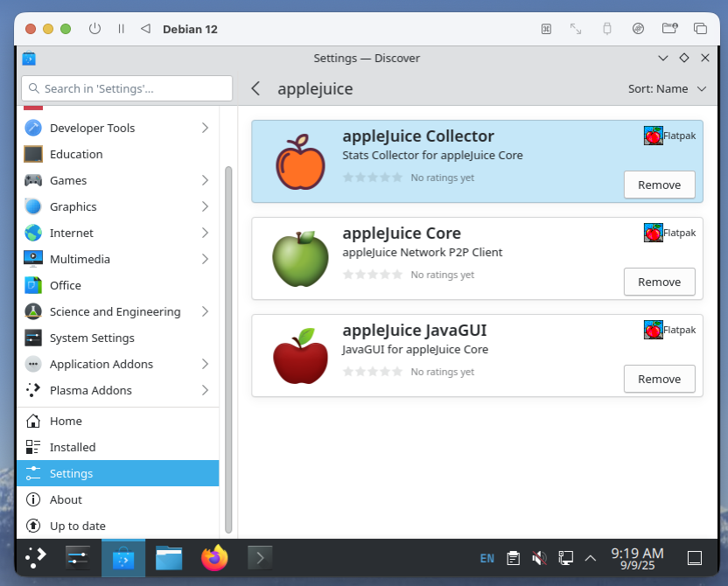728x586 pixels.
Task: Expand the Internet category chevron
Action: [205, 233]
